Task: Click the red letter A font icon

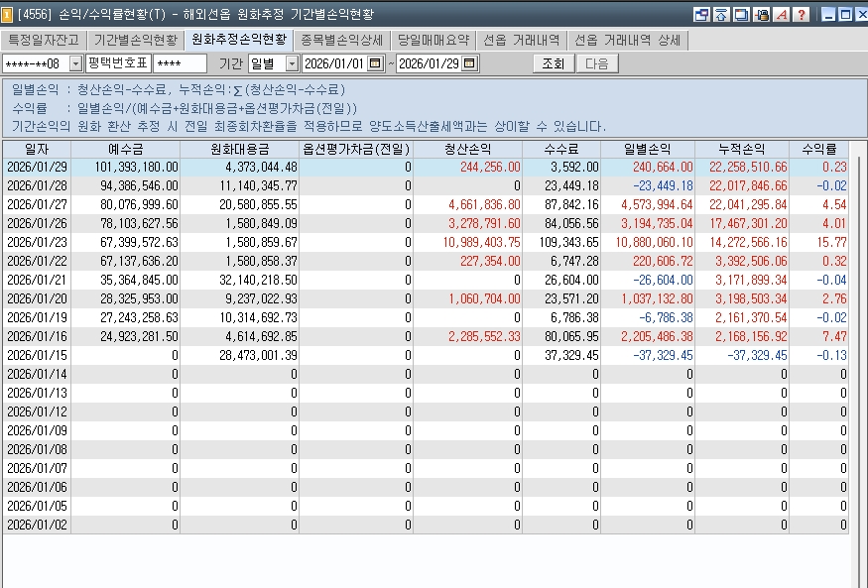Action: click(x=781, y=15)
